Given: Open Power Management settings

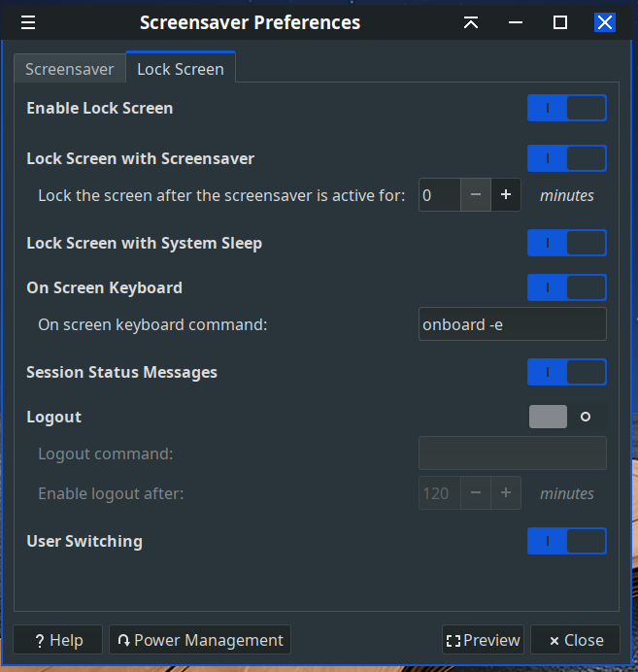Looking at the screenshot, I should click(x=200, y=640).
